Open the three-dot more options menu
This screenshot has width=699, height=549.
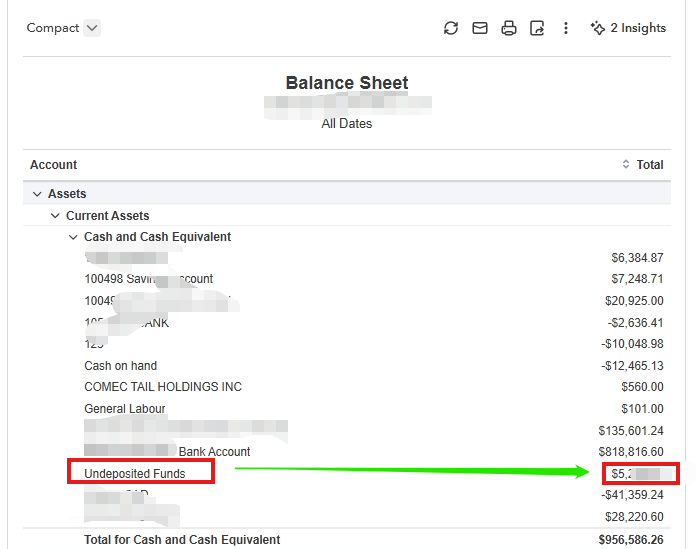click(566, 28)
